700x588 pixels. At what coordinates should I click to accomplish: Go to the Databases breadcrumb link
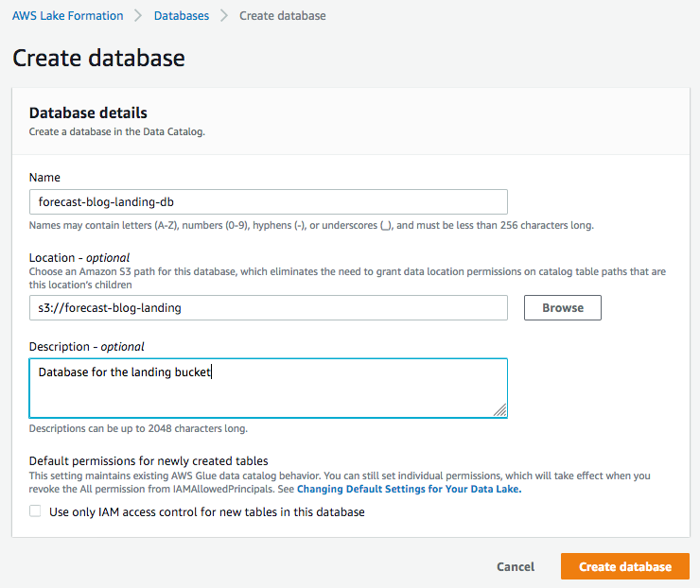(x=182, y=16)
